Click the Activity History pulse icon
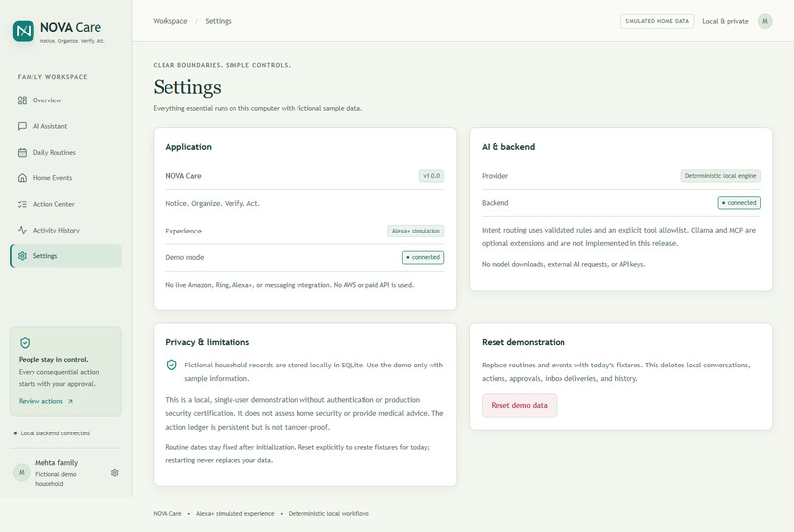Viewport: 794px width, 532px height. click(x=22, y=230)
